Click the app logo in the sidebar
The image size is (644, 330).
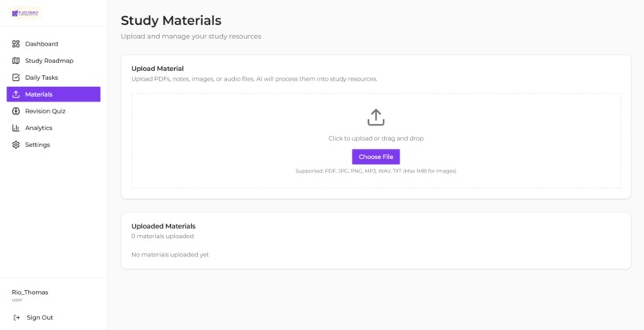click(x=26, y=13)
